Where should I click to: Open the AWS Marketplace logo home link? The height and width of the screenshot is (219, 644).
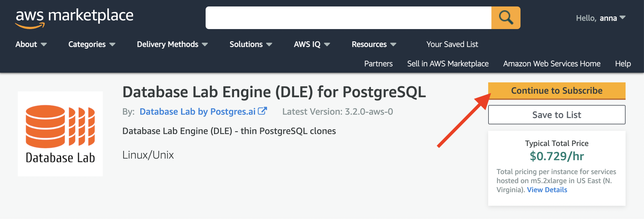pos(74,18)
